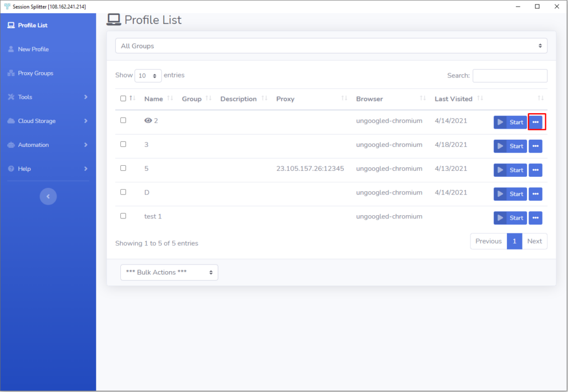Screen dimensions: 568x392
Task: Click proxy 23.105.157.26:12345 cell
Action: (310, 169)
